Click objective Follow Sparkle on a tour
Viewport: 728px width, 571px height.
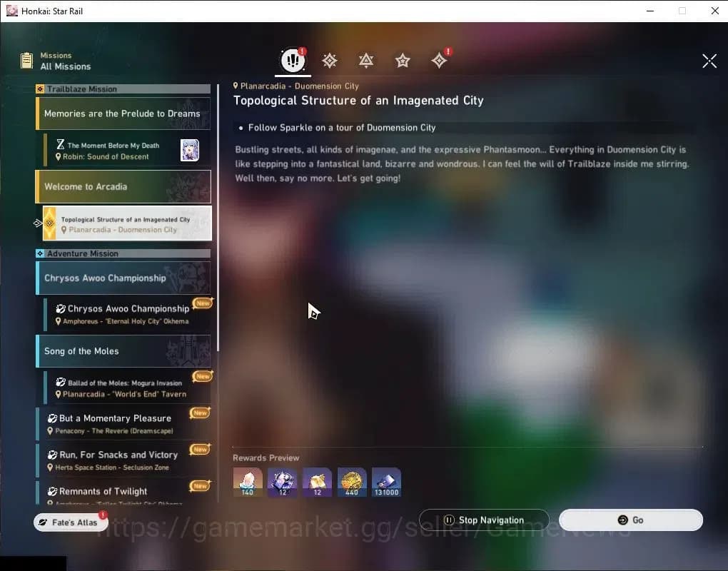342,128
